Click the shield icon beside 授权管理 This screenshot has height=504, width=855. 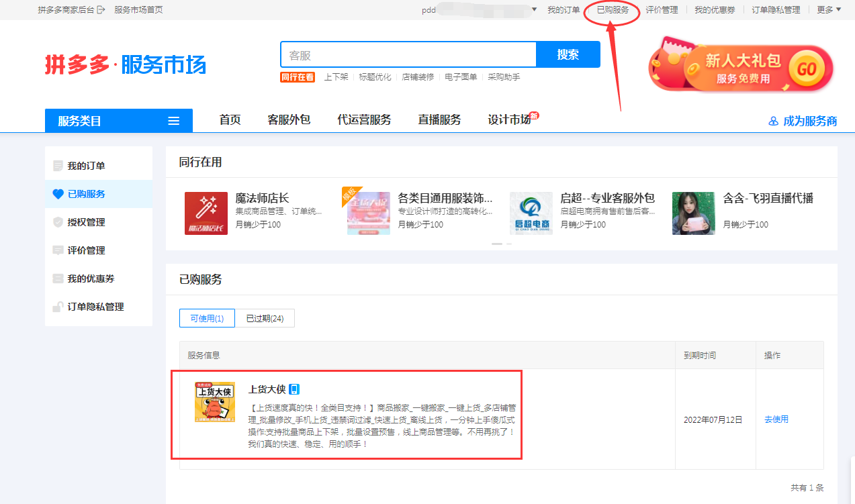click(x=58, y=222)
